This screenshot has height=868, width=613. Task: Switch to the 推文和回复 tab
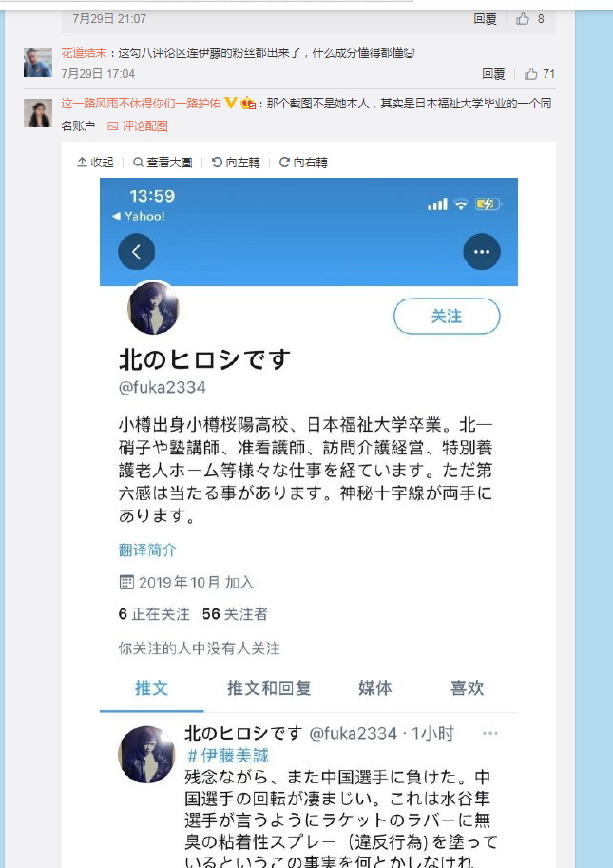(x=269, y=688)
